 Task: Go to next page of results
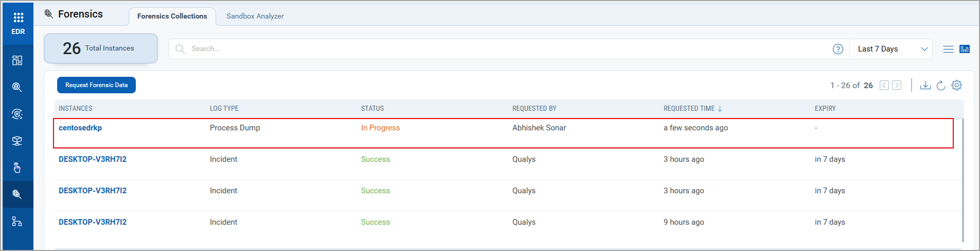[897, 85]
